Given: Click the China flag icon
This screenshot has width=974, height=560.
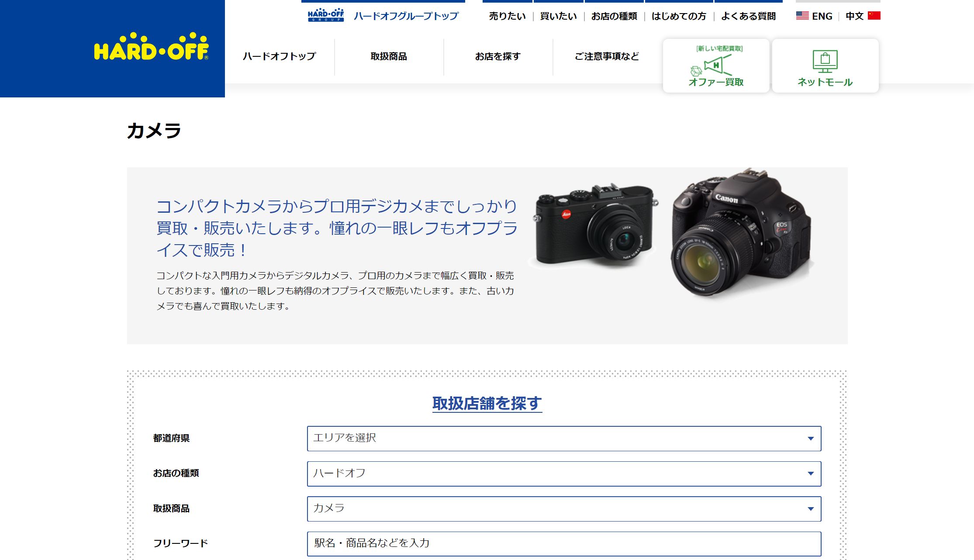Looking at the screenshot, I should pos(874,16).
